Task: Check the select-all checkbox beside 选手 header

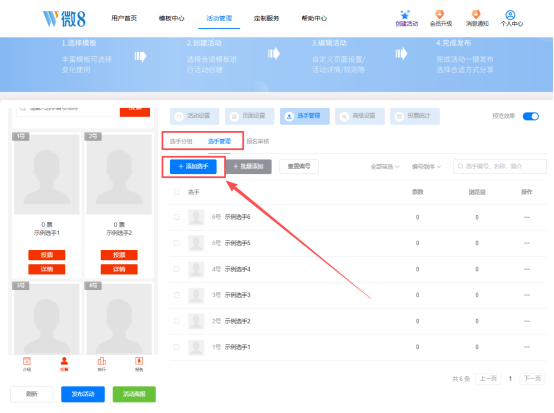Action: pyautogui.click(x=177, y=192)
